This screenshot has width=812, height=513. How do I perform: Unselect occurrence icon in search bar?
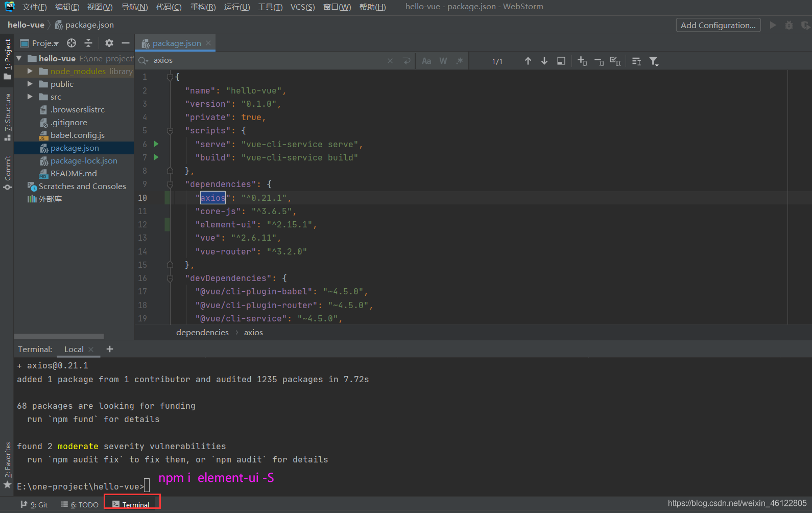coord(600,61)
